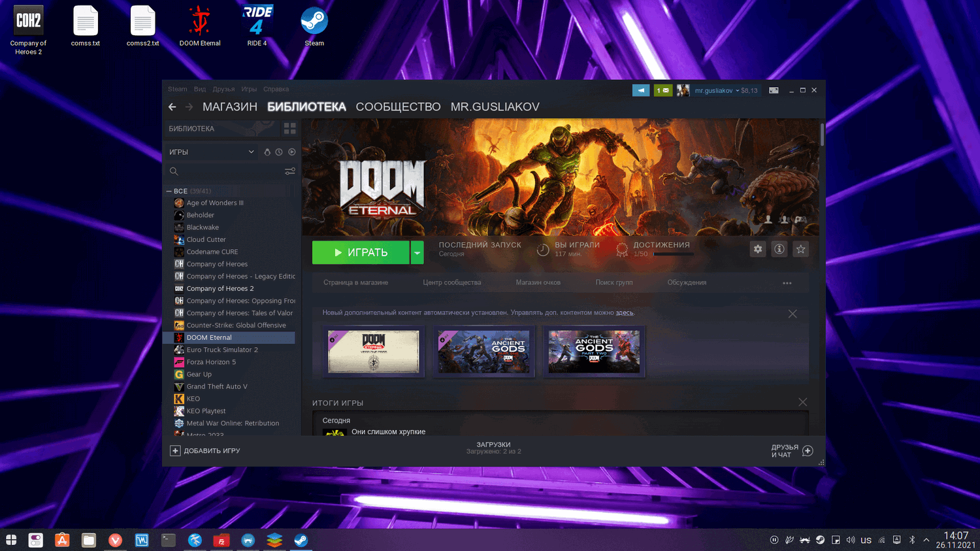Open Страница в магазине link
Viewport: 980px width, 551px height.
pyautogui.click(x=355, y=283)
